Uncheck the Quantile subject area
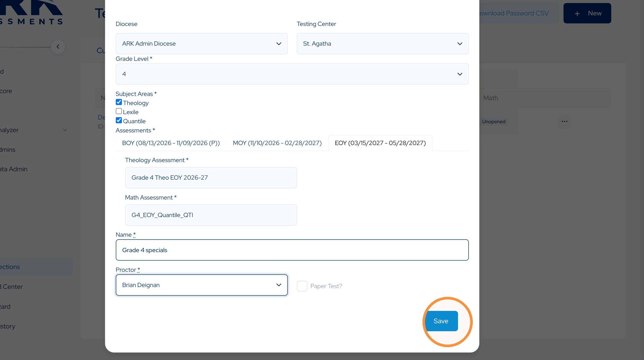 [119, 120]
